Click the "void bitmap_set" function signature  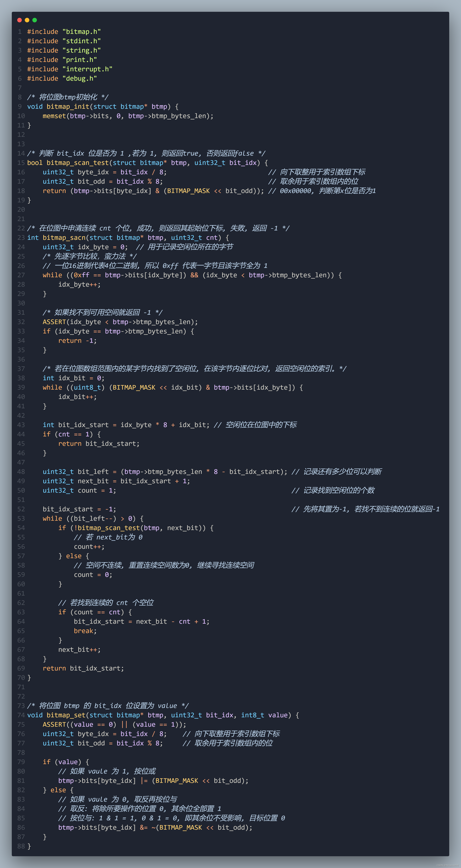163,715
